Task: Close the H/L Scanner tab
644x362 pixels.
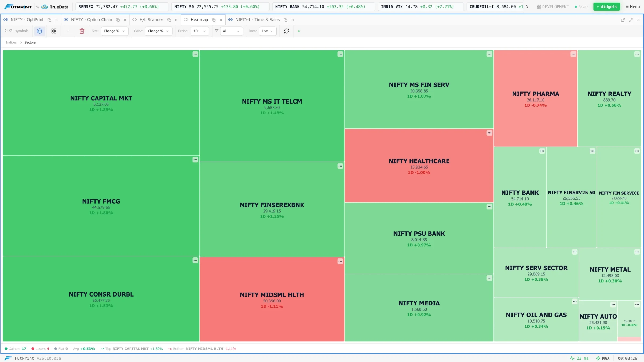Action: 176,20
